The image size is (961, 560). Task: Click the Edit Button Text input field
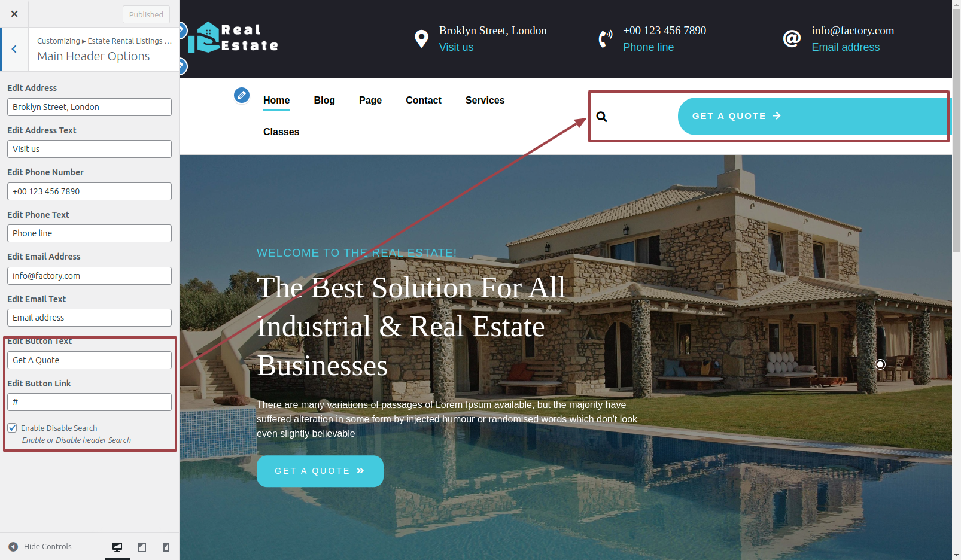(x=89, y=360)
